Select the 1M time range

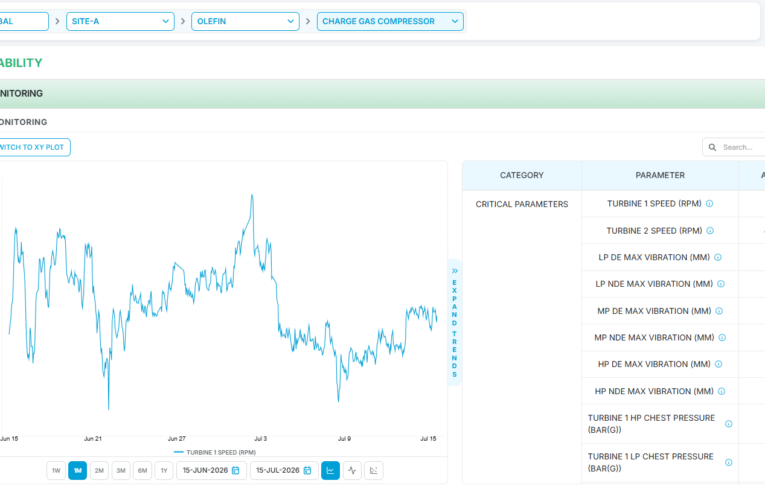point(78,471)
